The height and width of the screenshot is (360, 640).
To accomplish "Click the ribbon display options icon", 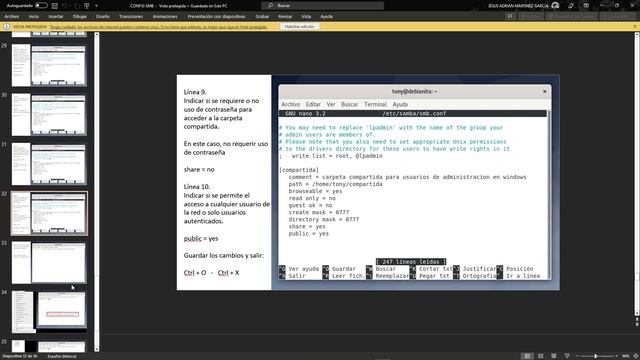I will click(586, 6).
